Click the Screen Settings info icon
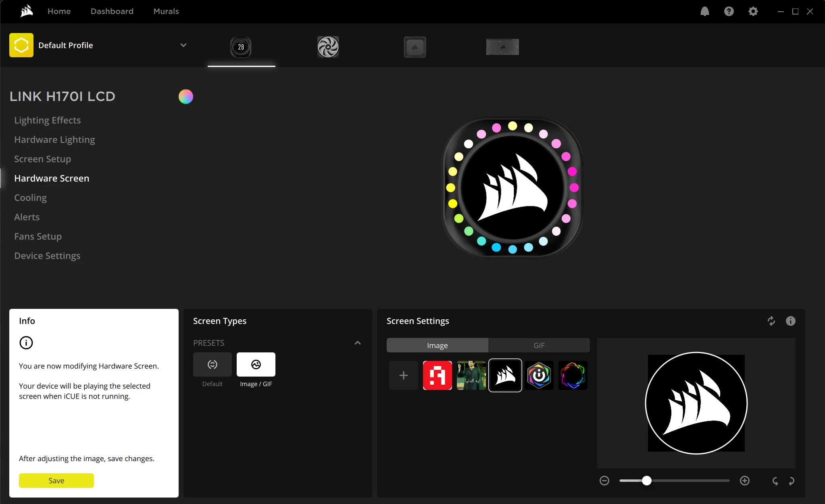Screen dimensions: 825x504 [790, 321]
